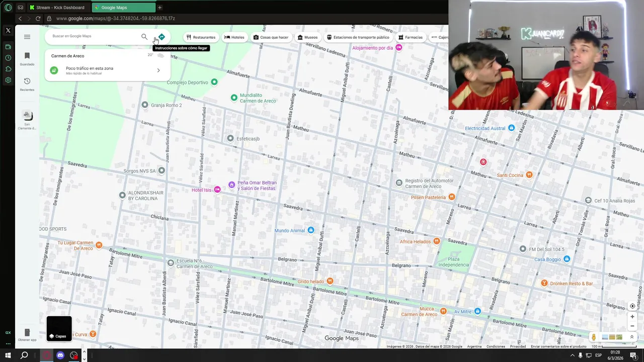Screen dimensions: 644x362
Task: Expand the imagery strip double chevron
Action: click(632, 337)
